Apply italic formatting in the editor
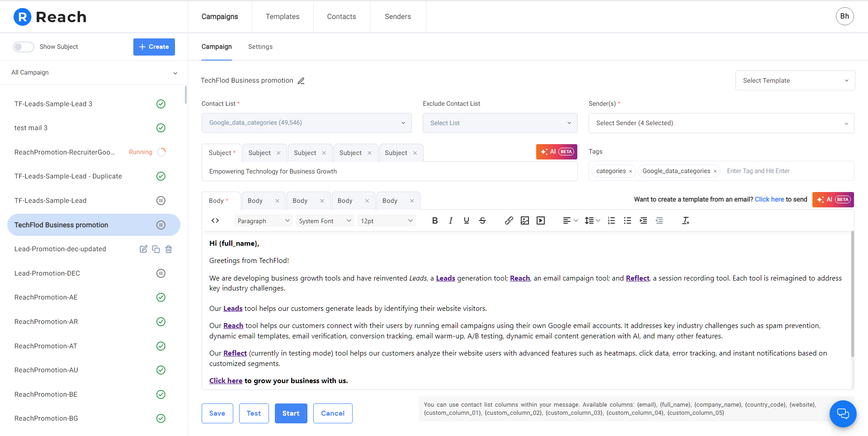868x436 pixels. (x=451, y=220)
